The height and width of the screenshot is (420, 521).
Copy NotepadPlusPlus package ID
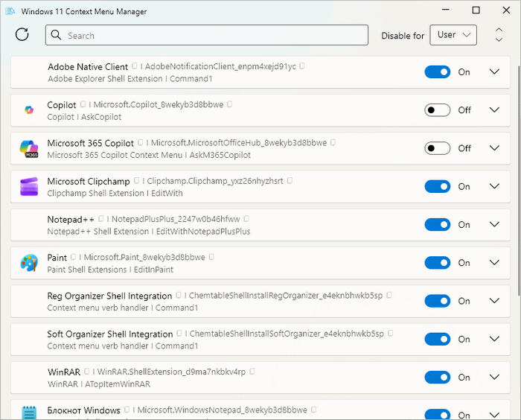point(246,218)
